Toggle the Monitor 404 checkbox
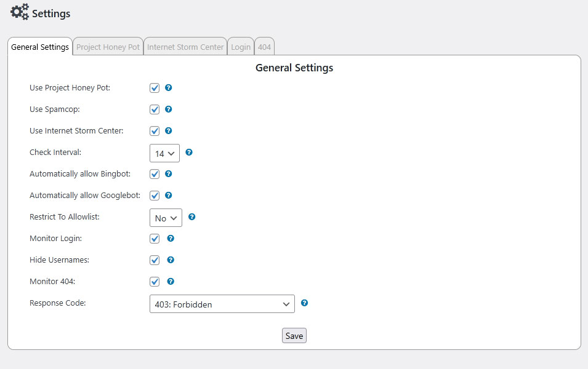The height and width of the screenshot is (369, 588). 155,282
